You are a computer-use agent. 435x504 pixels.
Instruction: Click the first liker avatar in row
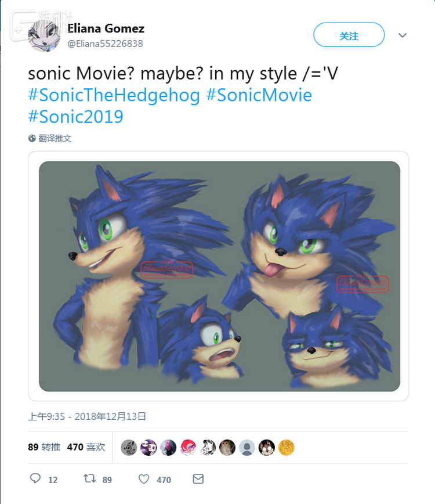click(129, 447)
